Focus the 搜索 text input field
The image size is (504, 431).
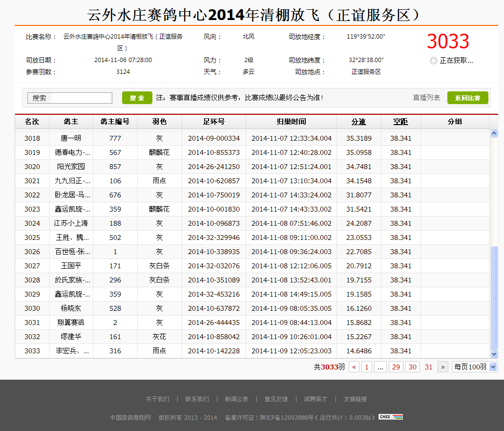[81, 98]
